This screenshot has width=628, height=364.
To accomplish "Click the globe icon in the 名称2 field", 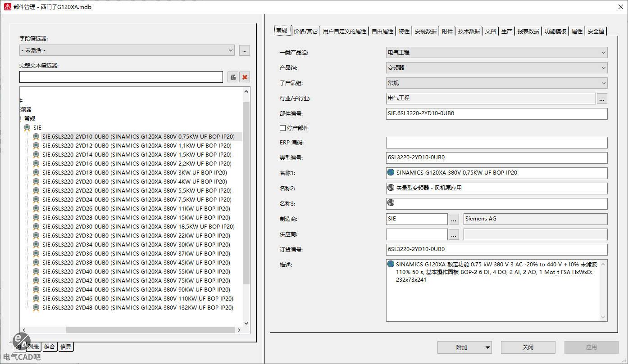I will [x=391, y=188].
